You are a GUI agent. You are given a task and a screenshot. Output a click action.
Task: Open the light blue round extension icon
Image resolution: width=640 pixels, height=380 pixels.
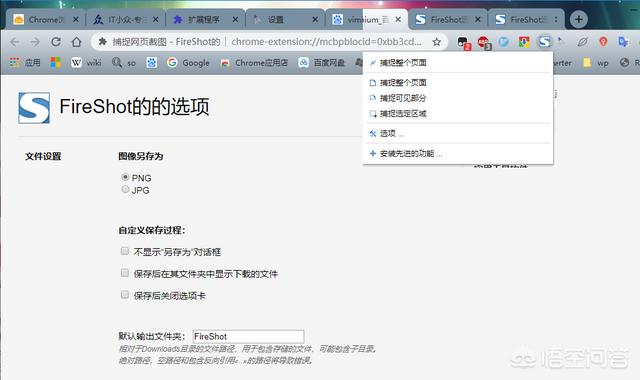504,42
